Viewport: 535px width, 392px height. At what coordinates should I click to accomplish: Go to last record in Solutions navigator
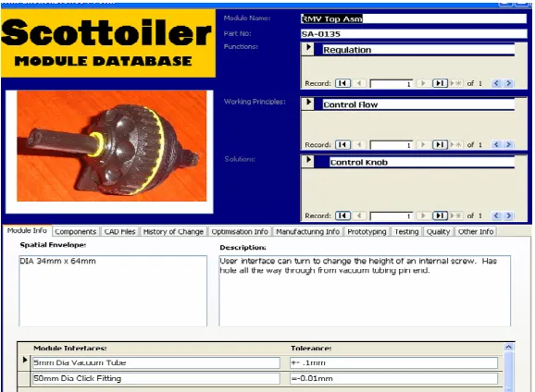point(440,215)
